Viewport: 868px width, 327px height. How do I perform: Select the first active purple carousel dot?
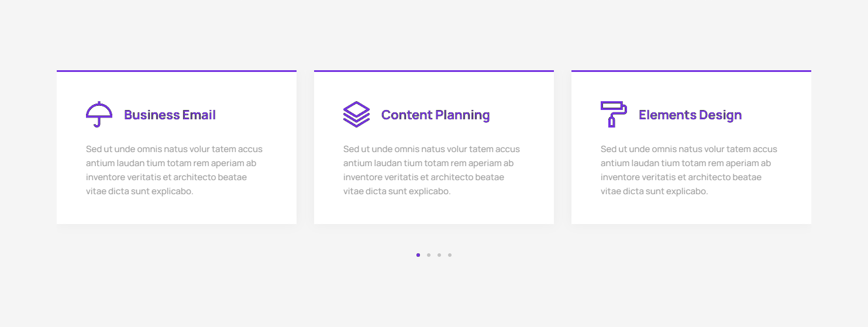tap(418, 255)
